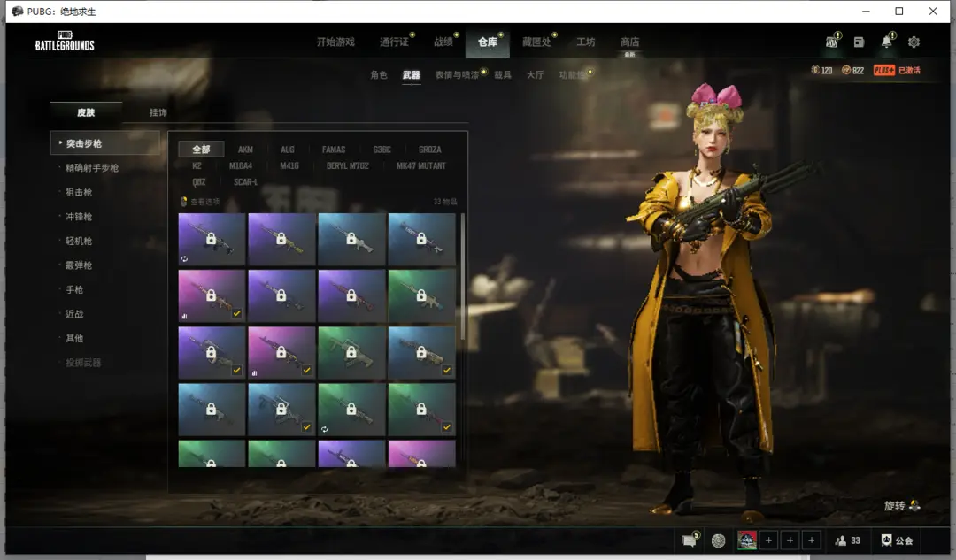
Task: Filter skins by FAMAS
Action: pos(334,150)
